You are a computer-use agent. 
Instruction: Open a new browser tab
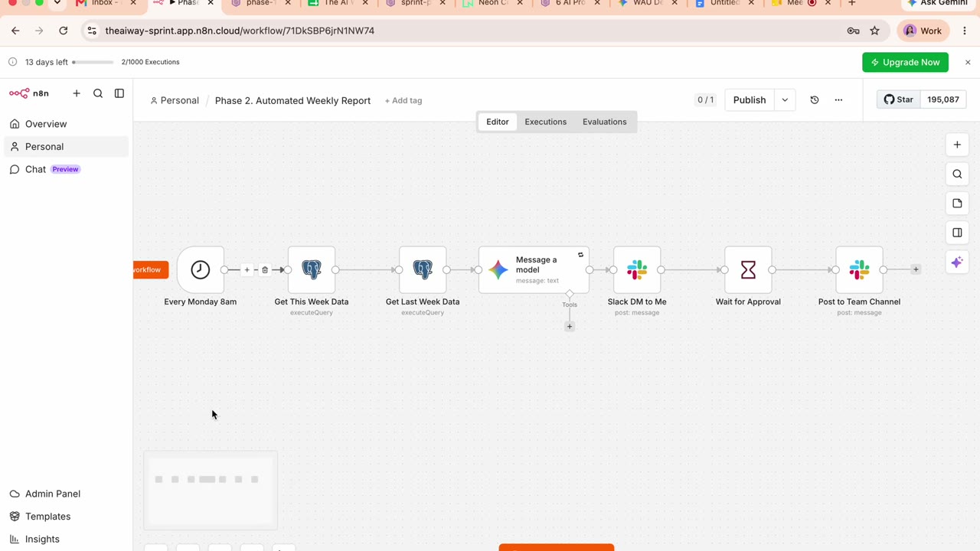[852, 3]
